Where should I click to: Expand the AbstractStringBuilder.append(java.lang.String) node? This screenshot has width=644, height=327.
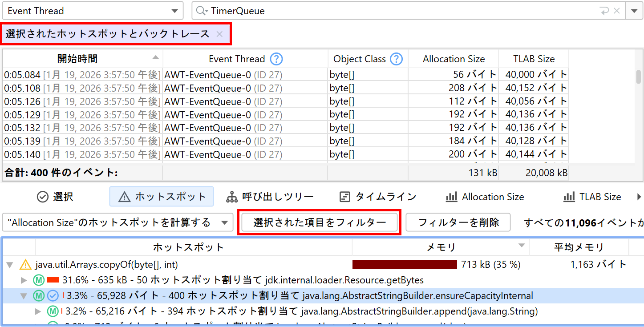[x=38, y=311]
